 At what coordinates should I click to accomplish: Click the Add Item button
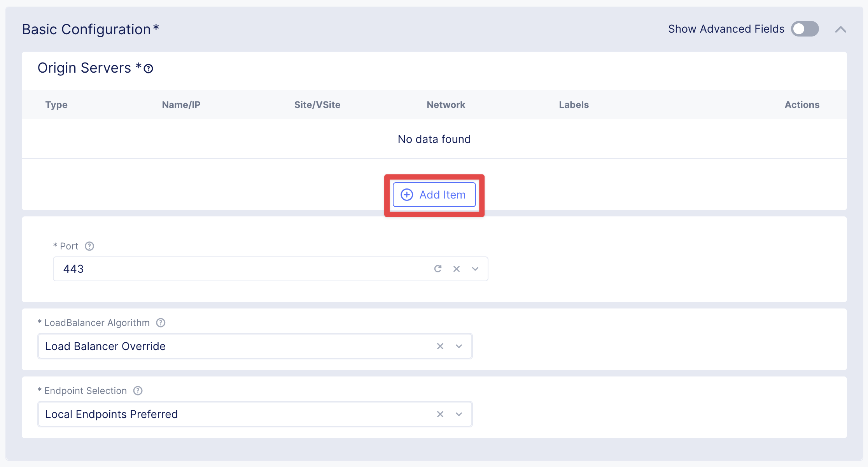(434, 195)
